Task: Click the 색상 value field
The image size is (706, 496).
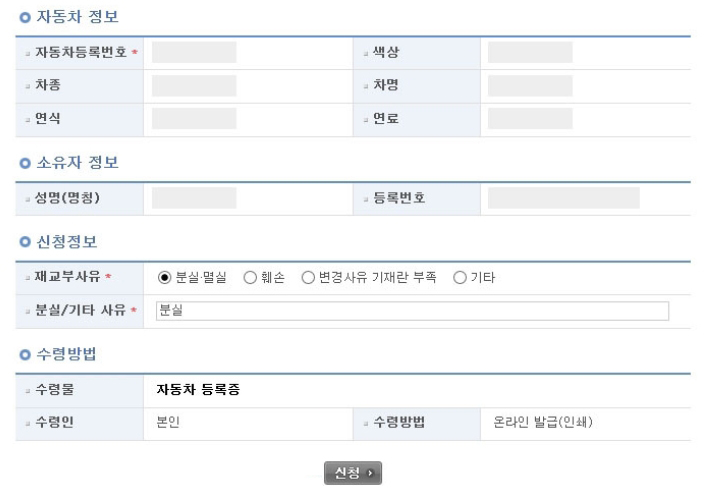Action: pyautogui.click(x=530, y=52)
